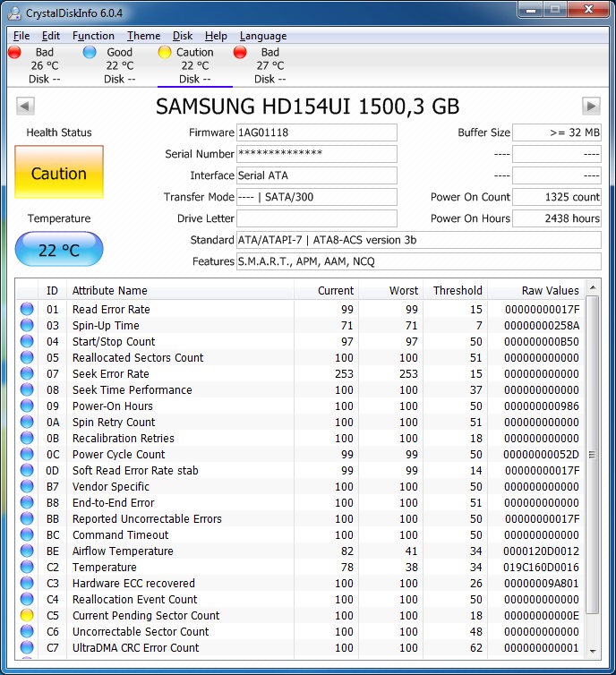Click status icon for Reported Uncorrectable Errors
This screenshot has width=616, height=675.
point(27,518)
